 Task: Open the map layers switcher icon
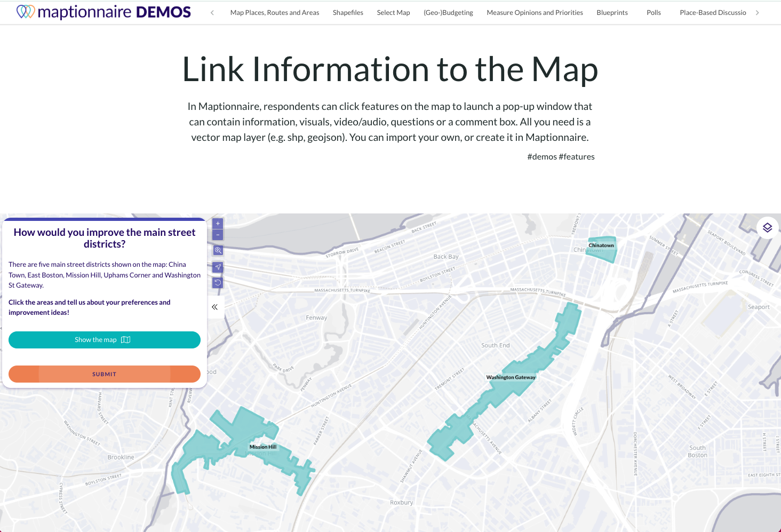[x=767, y=228]
